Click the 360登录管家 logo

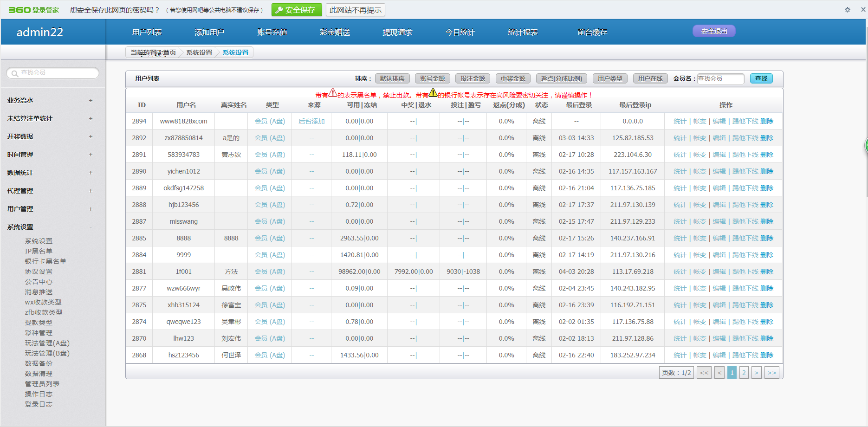tap(33, 10)
